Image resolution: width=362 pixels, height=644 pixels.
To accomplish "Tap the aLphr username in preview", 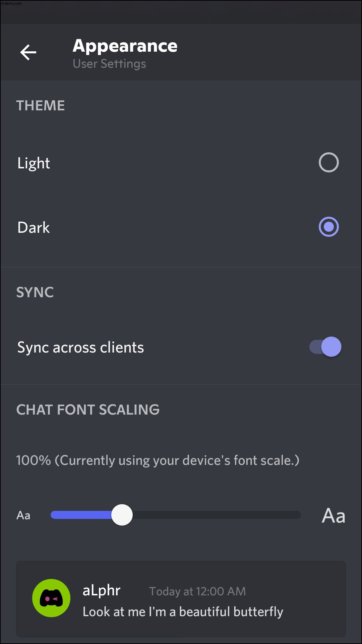I will [102, 590].
